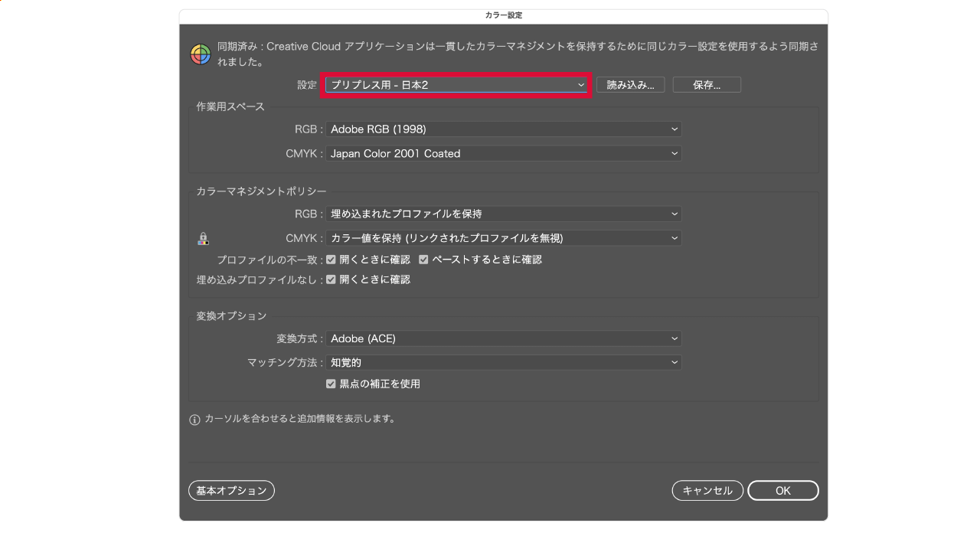
Task: Click the 変換方式 label
Action: 299,339
